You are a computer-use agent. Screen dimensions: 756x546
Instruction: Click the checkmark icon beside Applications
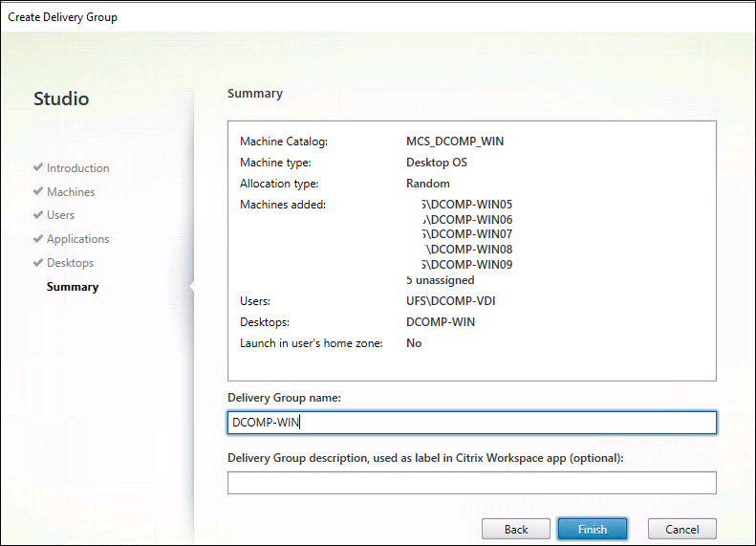(x=37, y=240)
